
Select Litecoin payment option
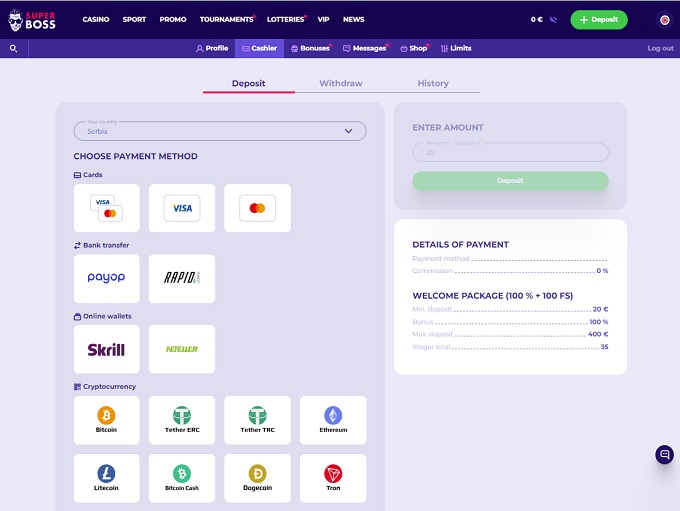click(x=106, y=478)
